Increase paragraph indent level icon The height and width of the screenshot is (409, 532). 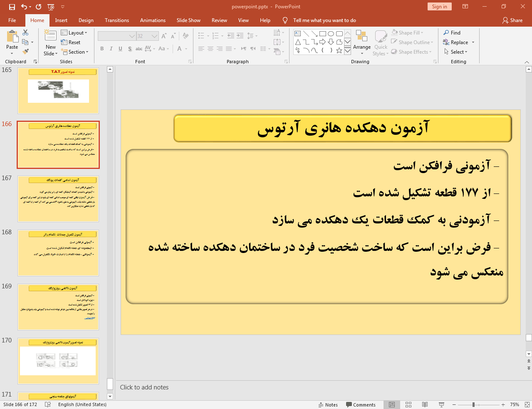coord(240,36)
